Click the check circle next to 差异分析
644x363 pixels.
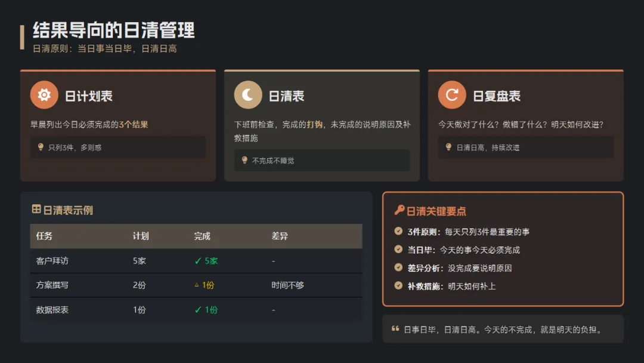click(398, 267)
